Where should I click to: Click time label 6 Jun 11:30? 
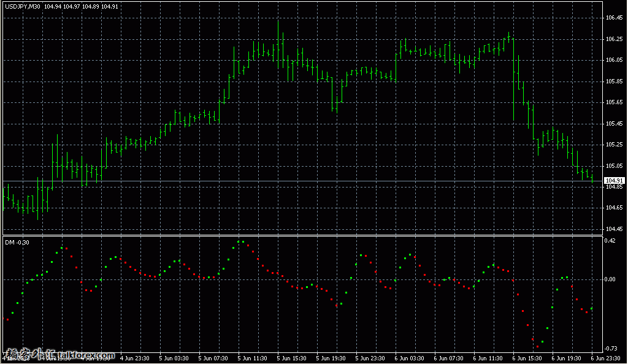tap(488, 358)
